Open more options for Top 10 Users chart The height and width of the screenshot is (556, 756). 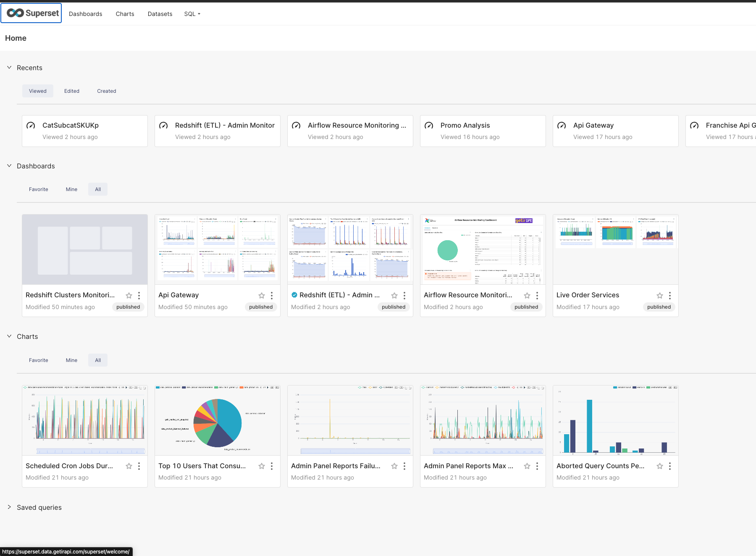[272, 466]
